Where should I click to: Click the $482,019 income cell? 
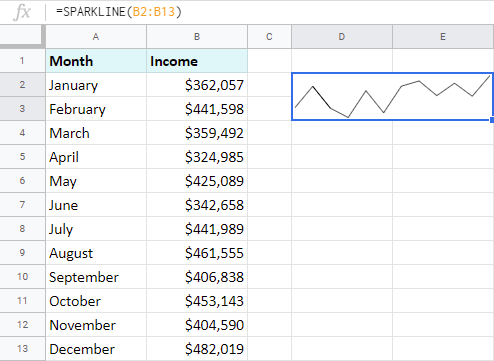(x=197, y=349)
